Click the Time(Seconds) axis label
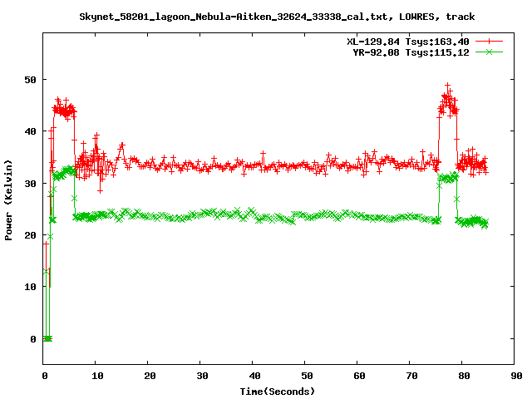 click(277, 392)
